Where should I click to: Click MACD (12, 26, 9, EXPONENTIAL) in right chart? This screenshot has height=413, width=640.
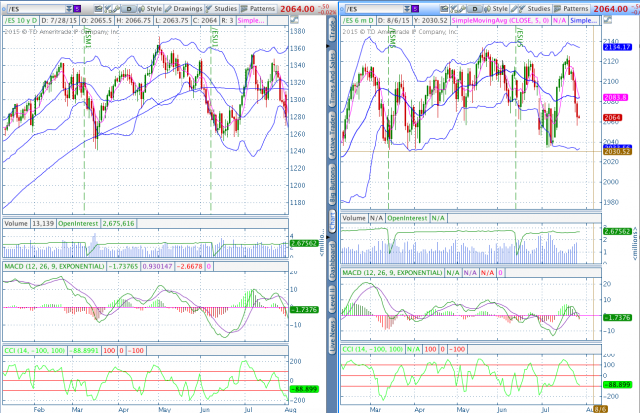[x=392, y=273]
